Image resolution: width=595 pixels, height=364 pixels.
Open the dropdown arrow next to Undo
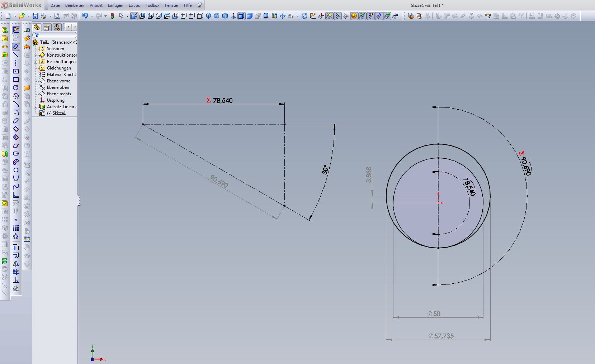pyautogui.click(x=92, y=16)
